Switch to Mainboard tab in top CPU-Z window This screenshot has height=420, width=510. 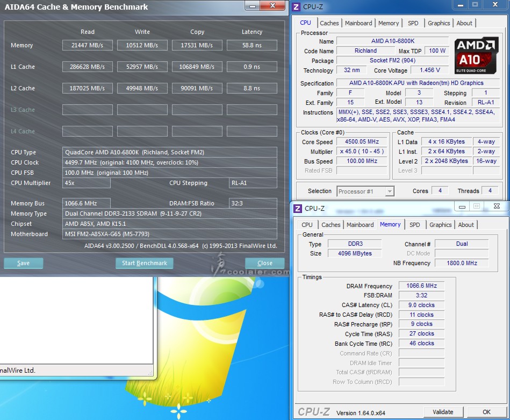click(x=358, y=23)
